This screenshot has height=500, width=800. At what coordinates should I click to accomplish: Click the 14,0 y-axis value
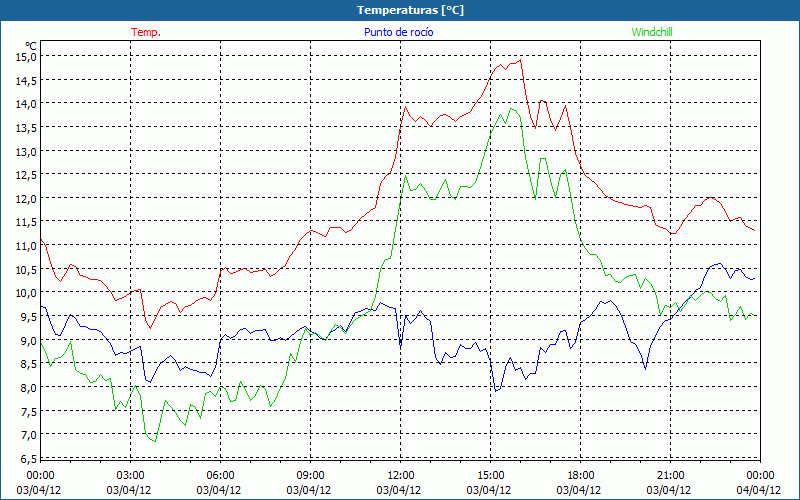click(x=28, y=104)
